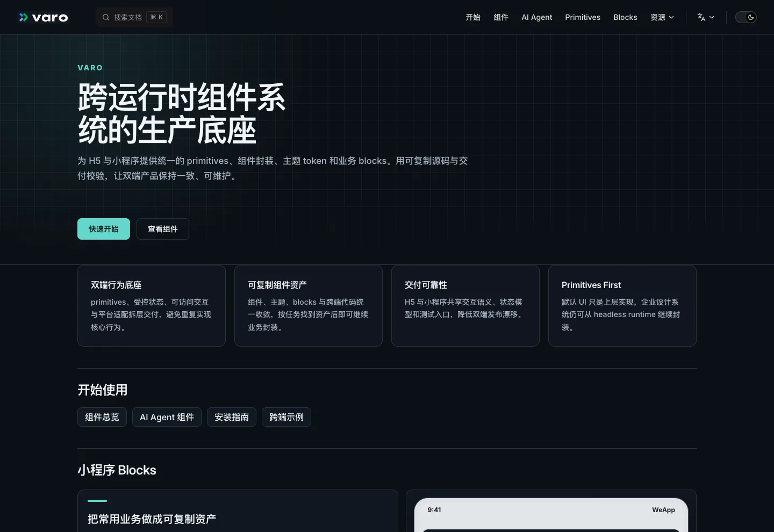The image size is (774, 532).
Task: Toggle the dark mode switch
Action: coord(746,17)
